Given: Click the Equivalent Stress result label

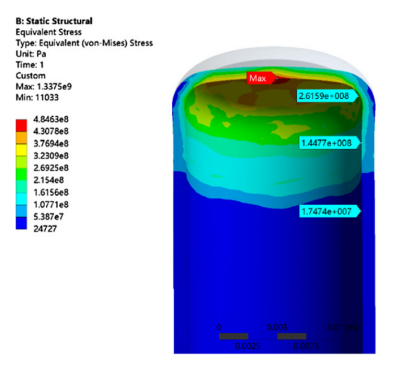Looking at the screenshot, I should pos(49,32).
